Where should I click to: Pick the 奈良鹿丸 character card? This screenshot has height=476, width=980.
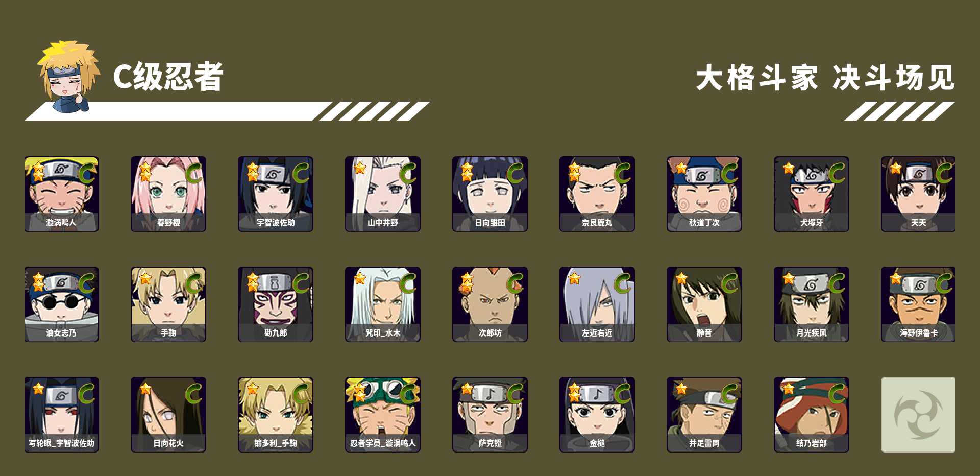597,194
